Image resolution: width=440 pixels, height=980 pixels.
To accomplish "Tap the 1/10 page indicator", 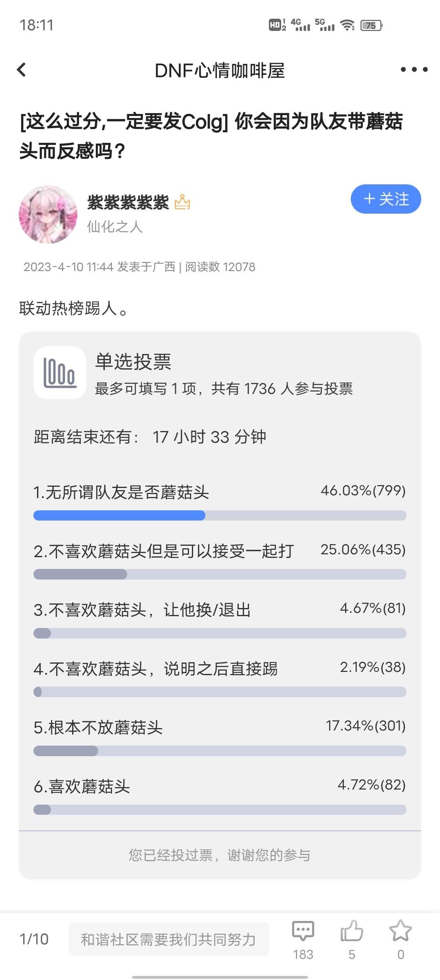I will click(x=34, y=939).
